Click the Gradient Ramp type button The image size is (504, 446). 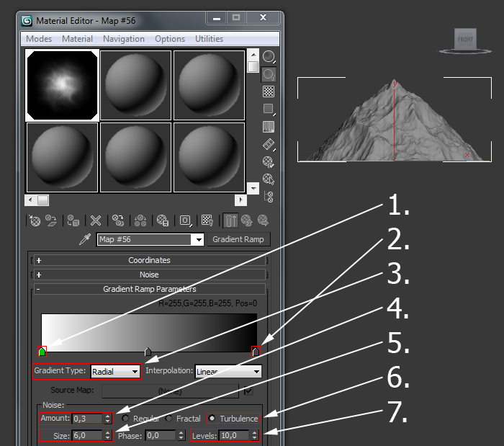(x=238, y=239)
